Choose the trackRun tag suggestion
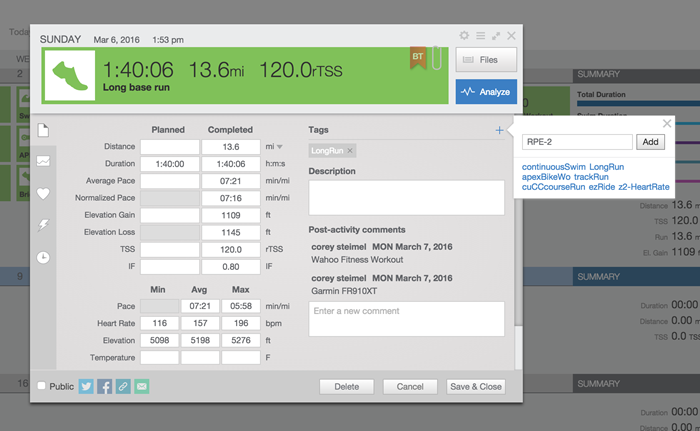 (591, 177)
